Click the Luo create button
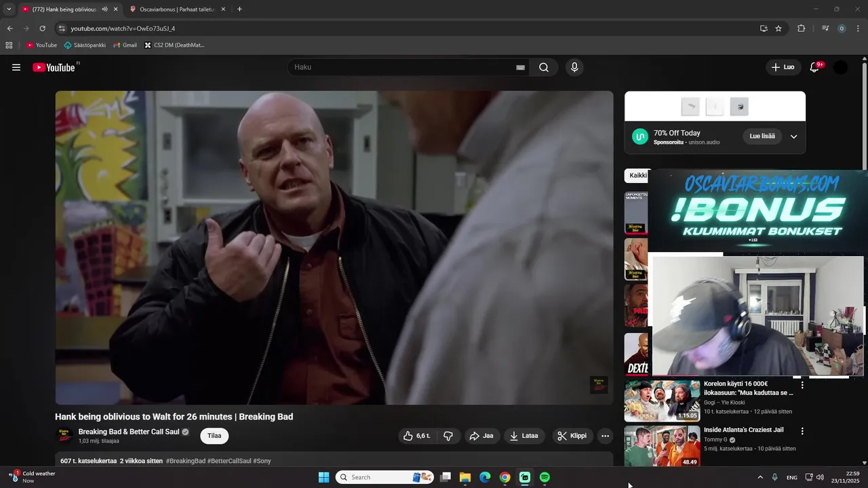This screenshot has width=868, height=488. click(x=783, y=67)
